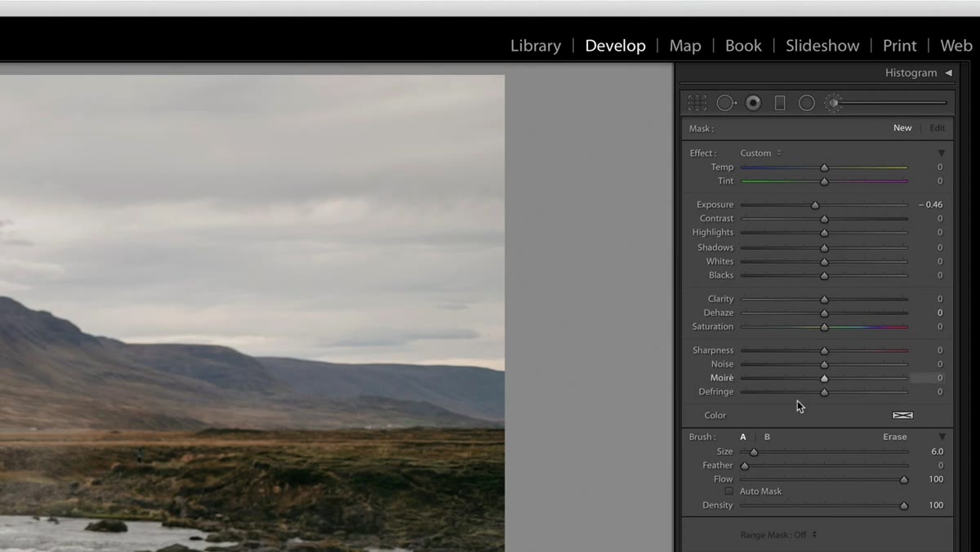Click the Highlights slider handle
The height and width of the screenshot is (552, 980).
tap(824, 233)
